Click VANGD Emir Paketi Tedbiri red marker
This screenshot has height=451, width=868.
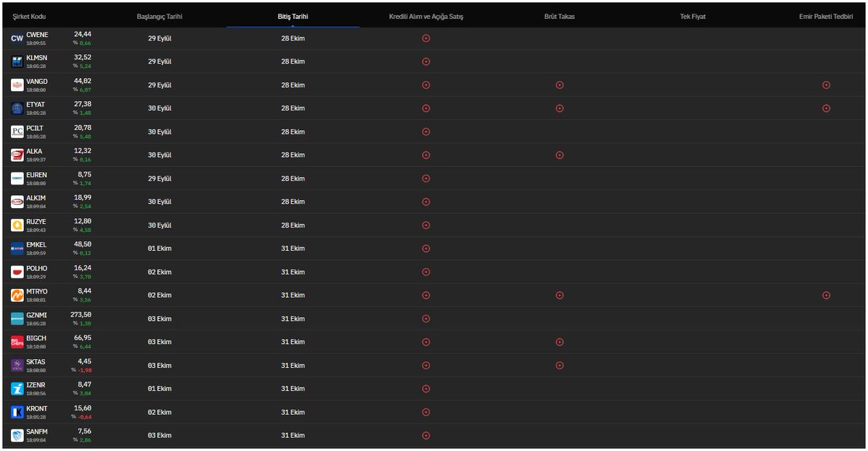tap(826, 85)
